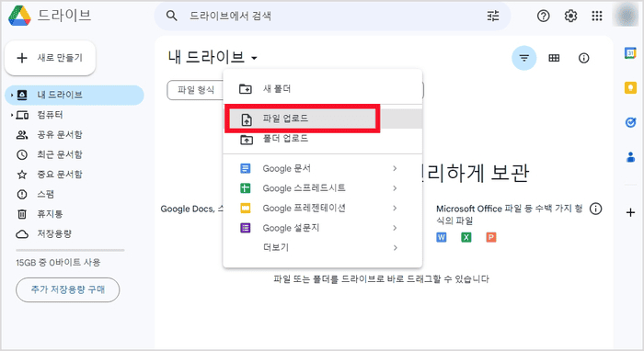The width and height of the screenshot is (644, 351).
Task: Click the 새 폴더 folder icon
Action: (x=246, y=88)
